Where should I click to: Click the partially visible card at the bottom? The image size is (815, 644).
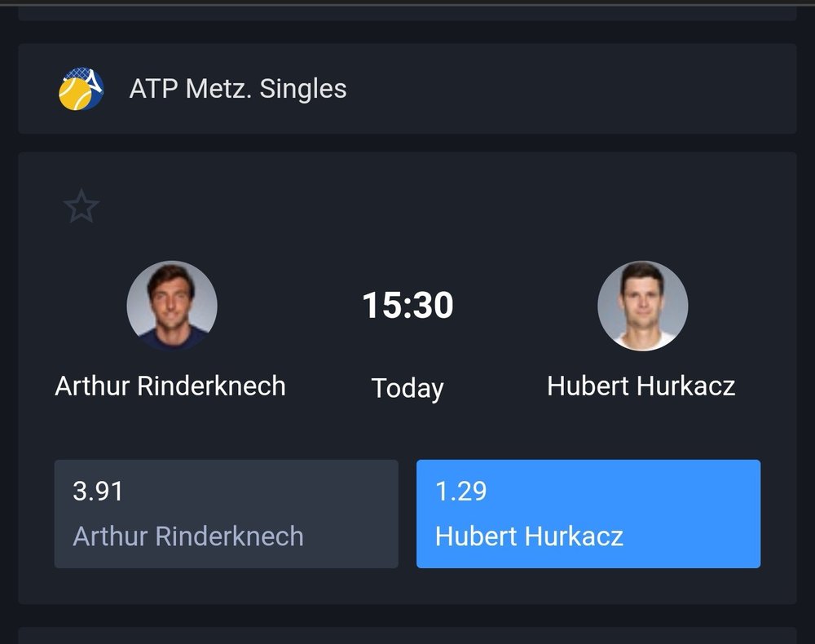click(407, 636)
